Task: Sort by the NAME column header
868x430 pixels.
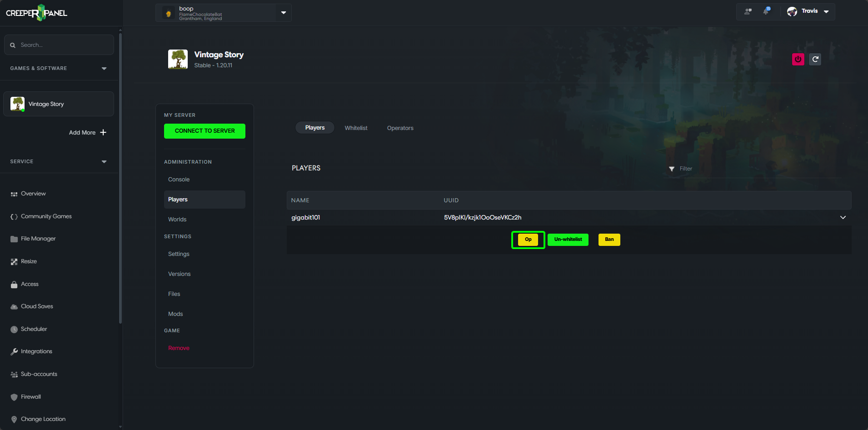Action: coord(300,200)
